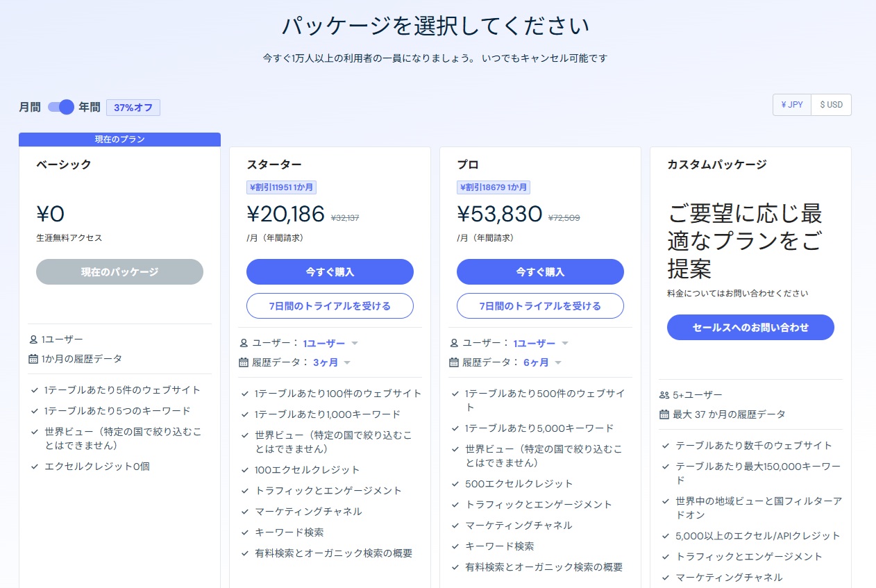Click the user icon in the Starter plan
The height and width of the screenshot is (588, 876).
(x=244, y=343)
